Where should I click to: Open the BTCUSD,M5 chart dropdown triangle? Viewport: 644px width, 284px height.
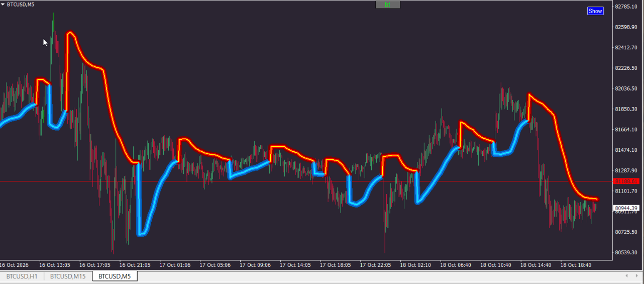coord(3,4)
